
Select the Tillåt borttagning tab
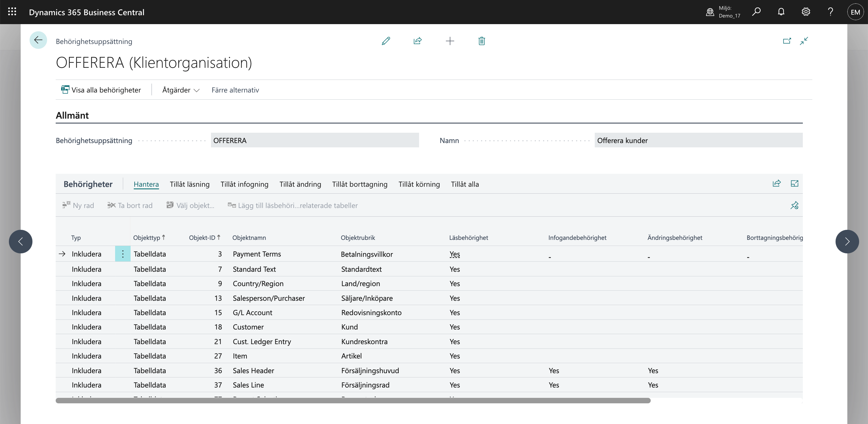[360, 184]
